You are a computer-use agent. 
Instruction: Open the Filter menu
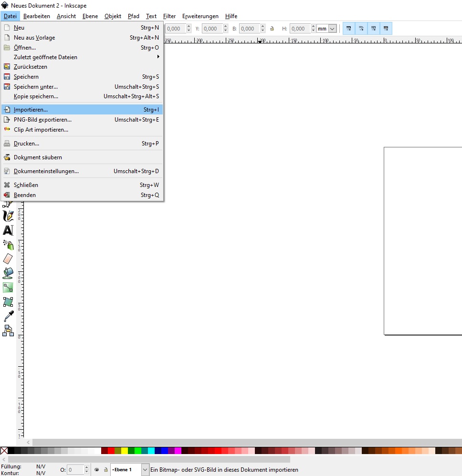[169, 16]
